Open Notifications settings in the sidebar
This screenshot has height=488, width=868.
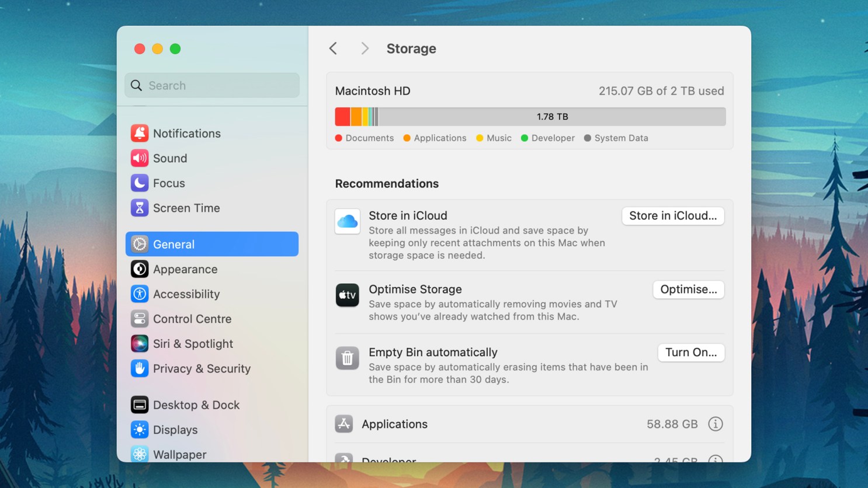140,133
